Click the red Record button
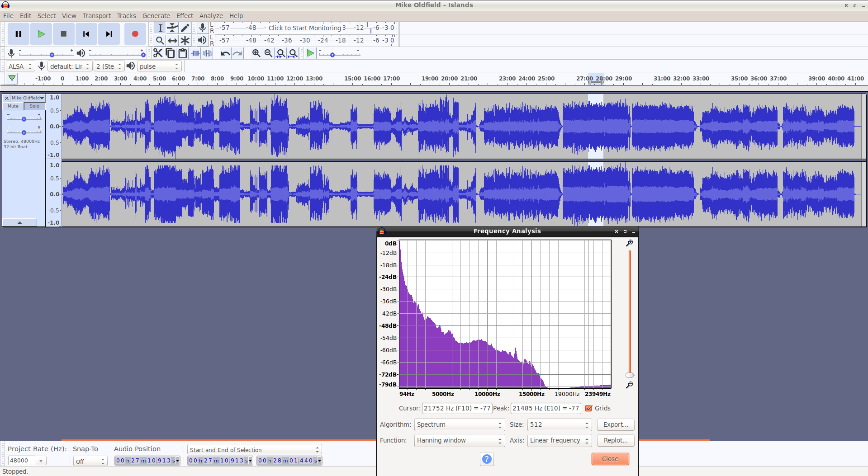 (x=135, y=34)
